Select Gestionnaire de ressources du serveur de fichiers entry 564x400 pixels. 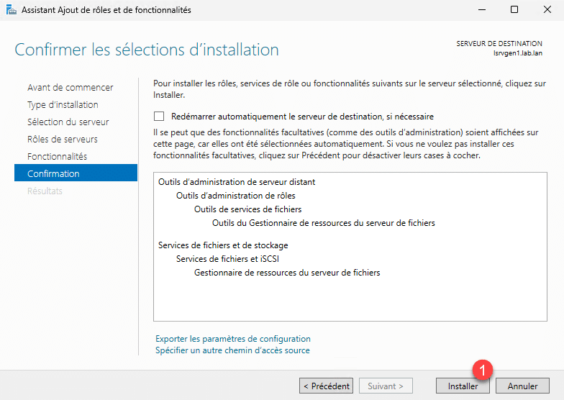coord(287,273)
